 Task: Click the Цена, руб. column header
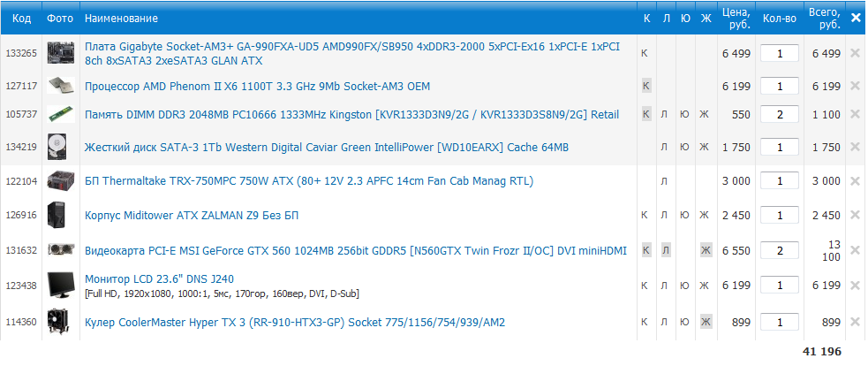[x=736, y=18]
